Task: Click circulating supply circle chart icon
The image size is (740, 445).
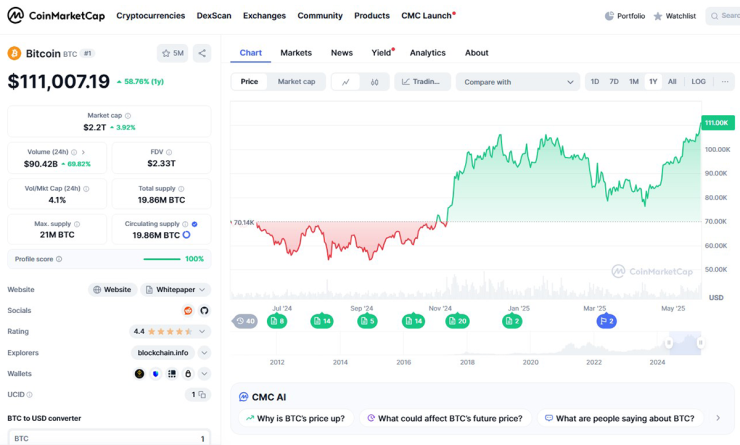Action: (186, 235)
